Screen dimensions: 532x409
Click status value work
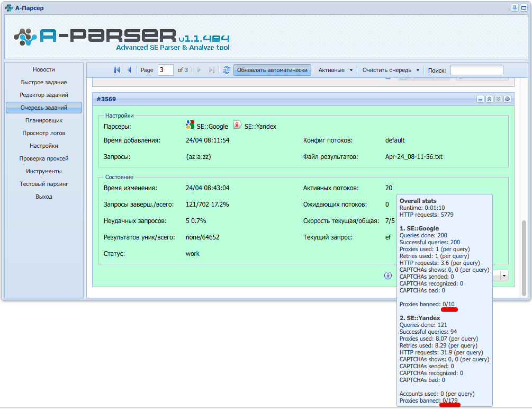tap(192, 254)
